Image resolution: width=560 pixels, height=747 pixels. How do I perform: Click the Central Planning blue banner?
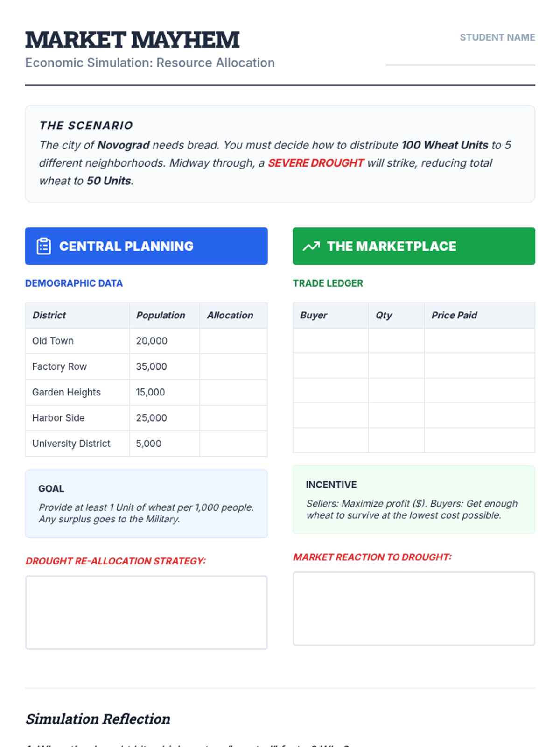click(x=147, y=246)
